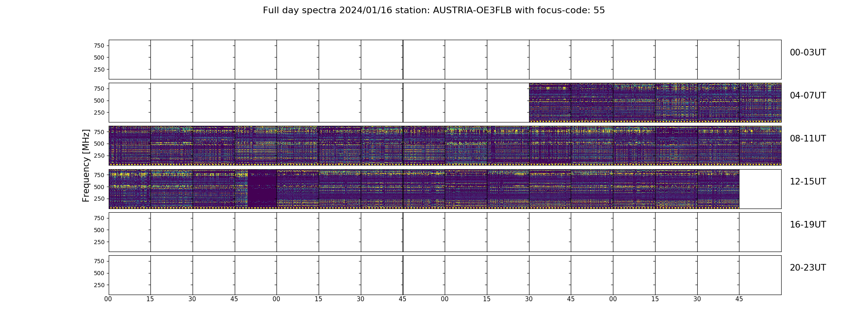The image size is (868, 331).
Task: Click the 750 tick label of the 20-23UT row
Action: click(x=99, y=261)
